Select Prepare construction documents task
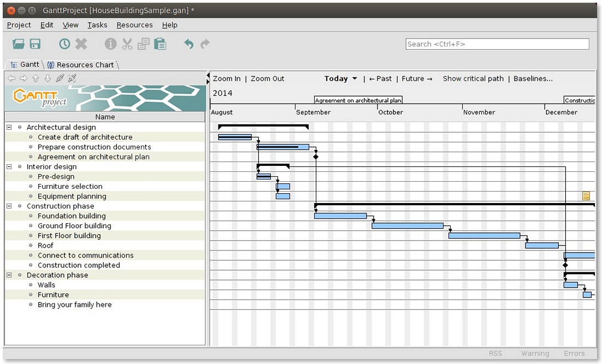602x364 pixels. tap(94, 147)
